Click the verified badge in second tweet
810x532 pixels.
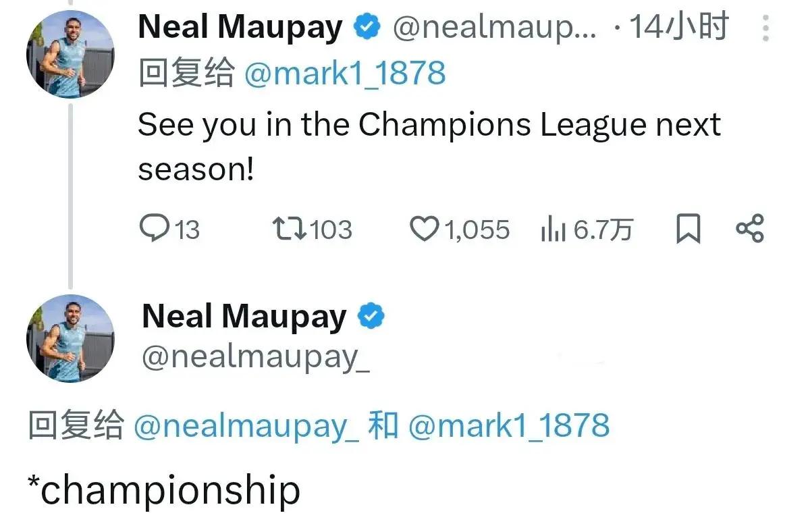(x=371, y=316)
